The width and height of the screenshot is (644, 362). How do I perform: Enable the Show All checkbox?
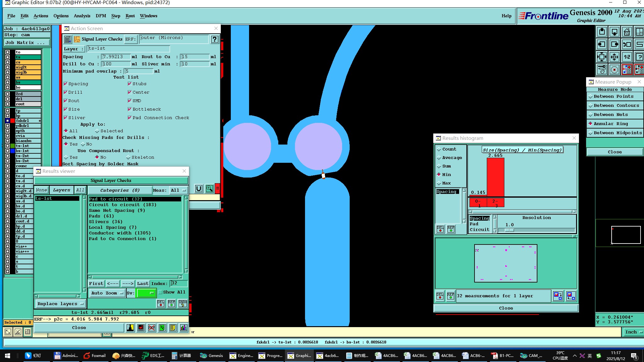(x=160, y=292)
